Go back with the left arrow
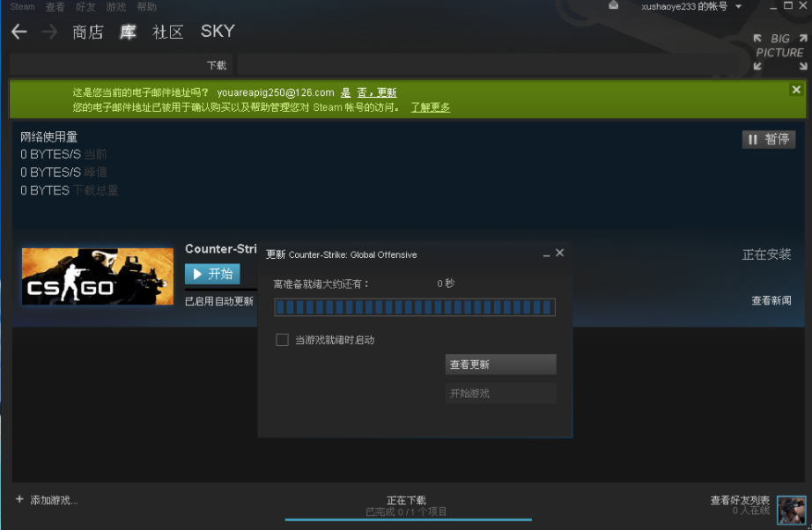This screenshot has width=812, height=530. coord(19,32)
